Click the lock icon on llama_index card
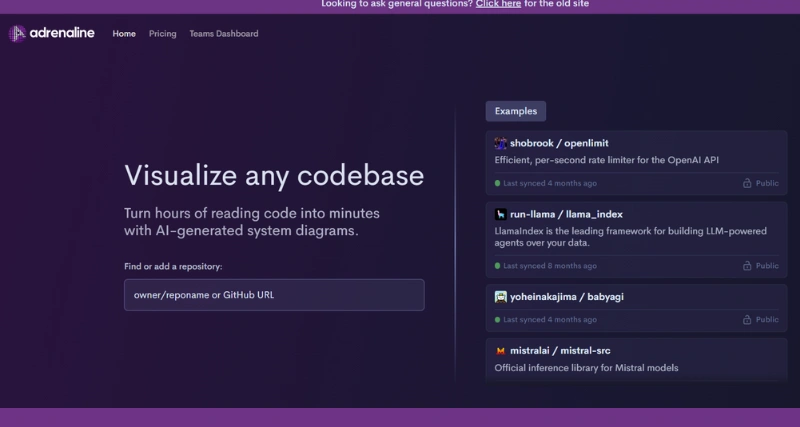 [x=747, y=266]
